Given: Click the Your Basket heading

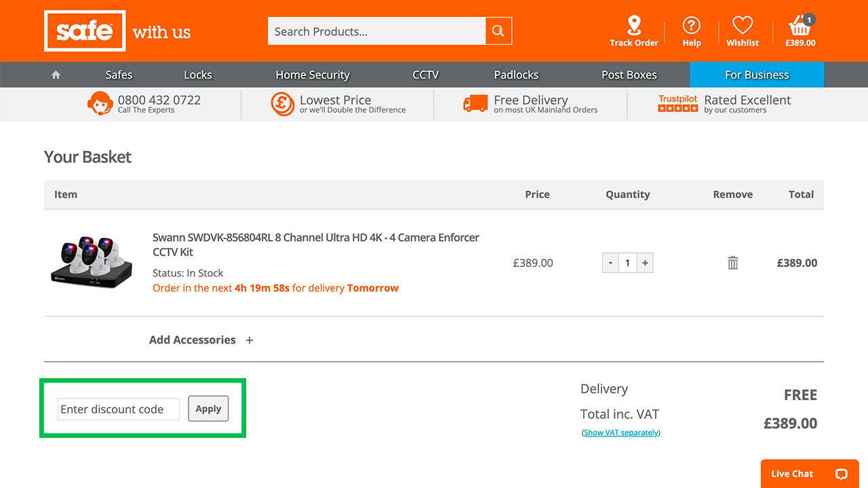Looking at the screenshot, I should pos(87,157).
